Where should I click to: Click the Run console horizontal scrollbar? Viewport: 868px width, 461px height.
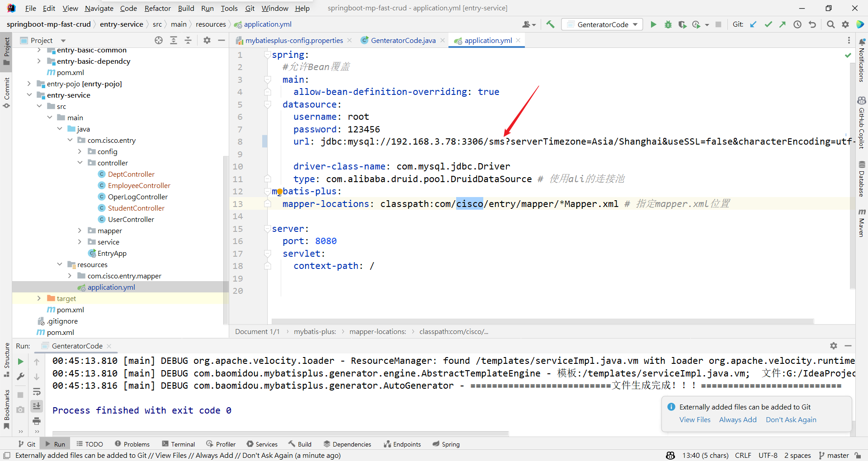coord(280,434)
